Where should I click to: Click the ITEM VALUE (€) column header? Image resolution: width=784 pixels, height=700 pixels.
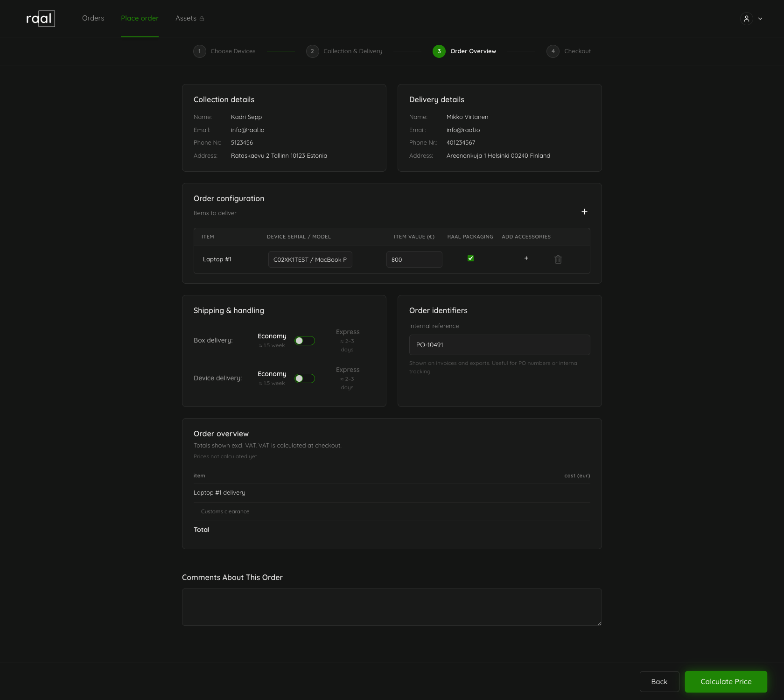coord(414,237)
